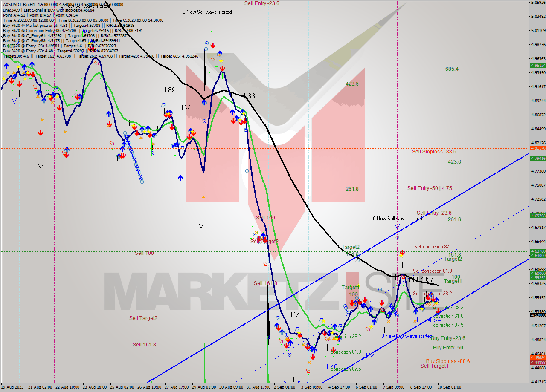Viewport: 546px width, 392px height.
Task: Select the 'Buy Entry -23.6' label
Action: [448, 338]
